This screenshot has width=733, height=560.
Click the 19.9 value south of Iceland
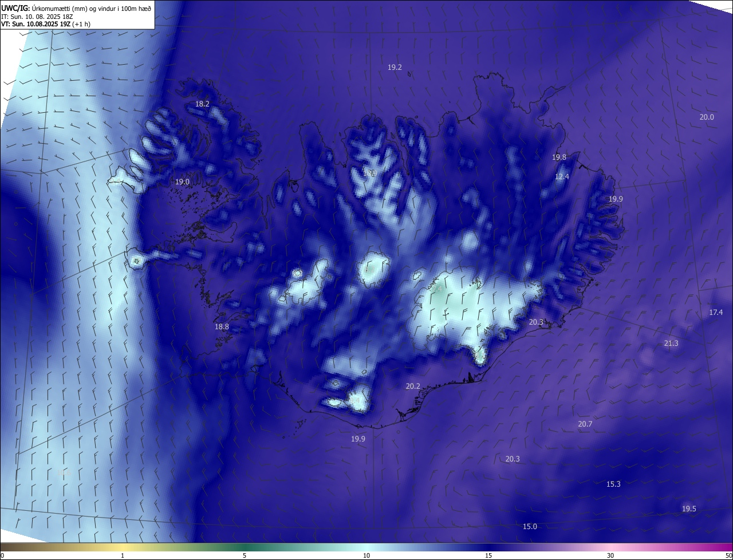(x=358, y=439)
